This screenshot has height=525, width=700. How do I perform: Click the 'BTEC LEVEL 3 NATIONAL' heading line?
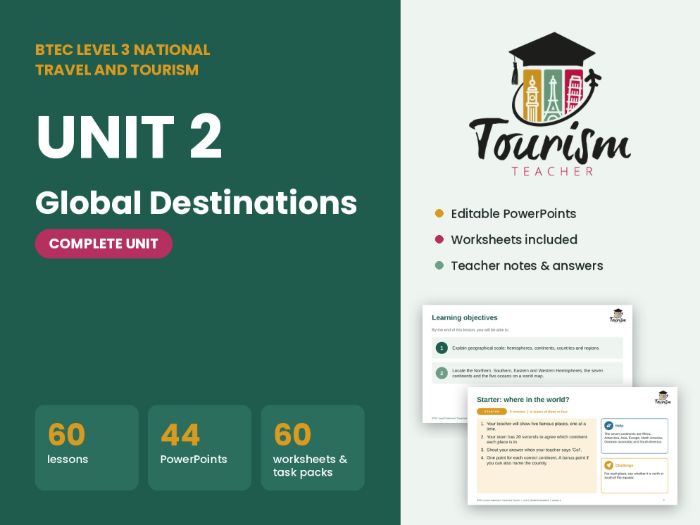123,50
